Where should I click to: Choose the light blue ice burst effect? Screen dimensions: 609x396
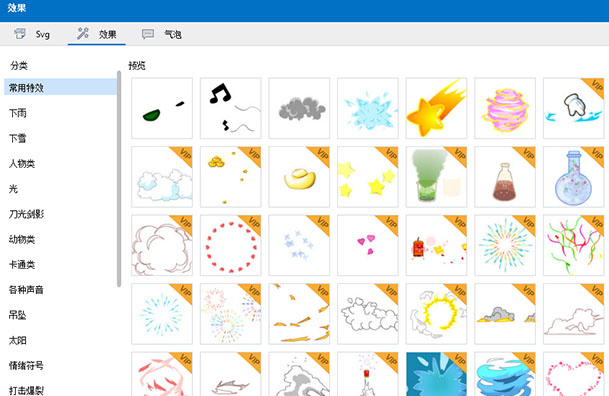pyautogui.click(x=368, y=108)
